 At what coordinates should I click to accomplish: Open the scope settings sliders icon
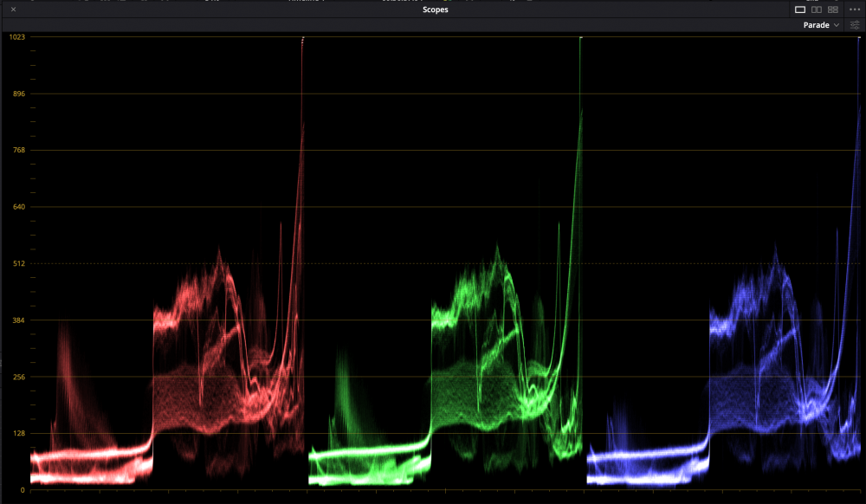855,25
